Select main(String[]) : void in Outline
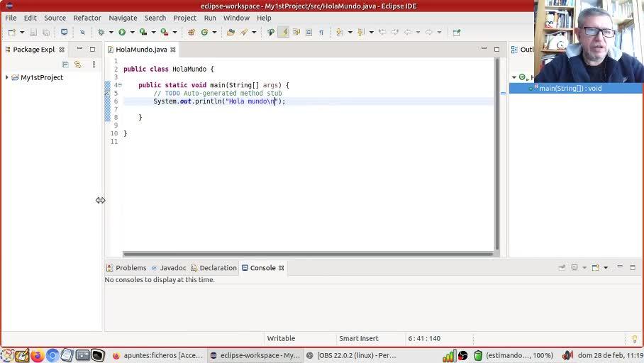 [x=570, y=89]
